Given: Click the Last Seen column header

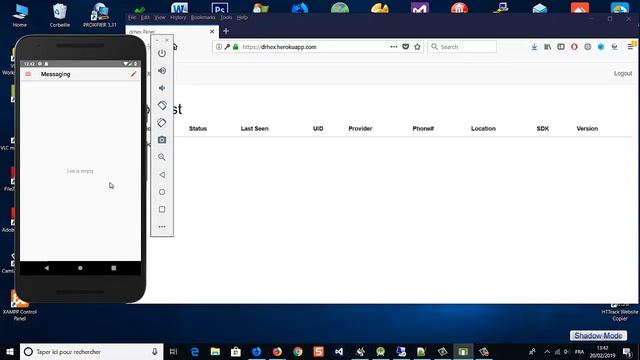Looking at the screenshot, I should pos(255,129).
